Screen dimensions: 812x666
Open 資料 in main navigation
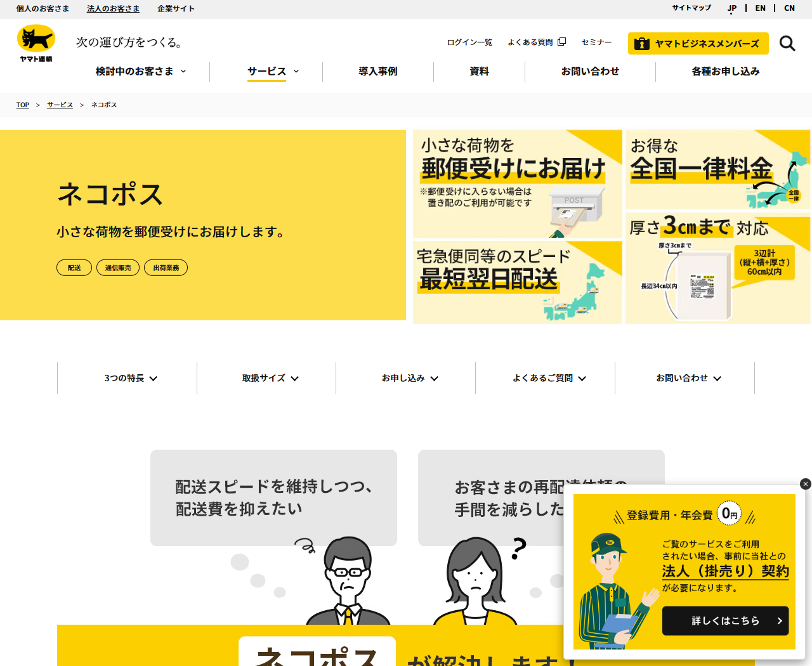click(x=480, y=71)
